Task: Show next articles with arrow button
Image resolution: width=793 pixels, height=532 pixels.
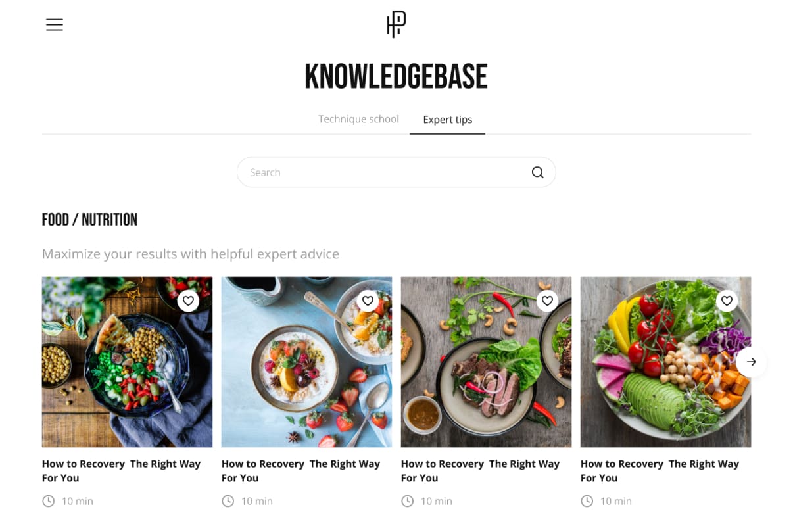Action: pyautogui.click(x=752, y=362)
